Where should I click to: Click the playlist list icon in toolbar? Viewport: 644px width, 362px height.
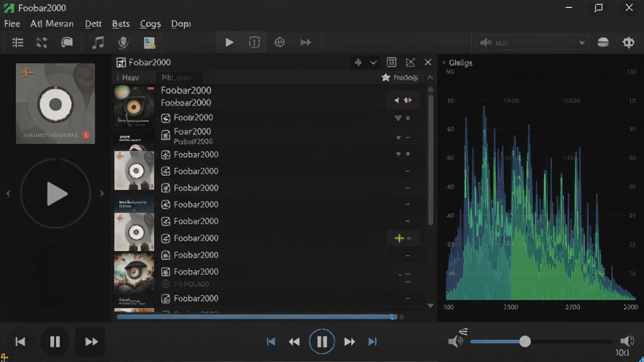click(x=18, y=42)
